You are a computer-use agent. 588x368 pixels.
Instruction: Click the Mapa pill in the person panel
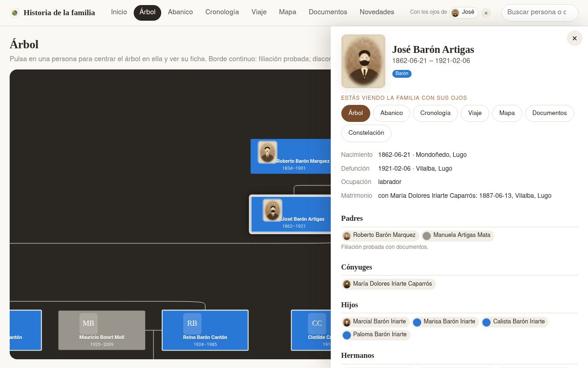(507, 113)
